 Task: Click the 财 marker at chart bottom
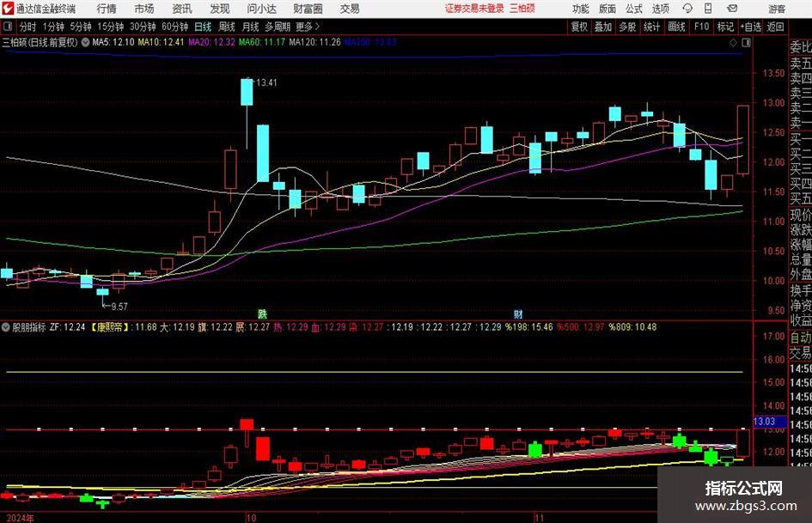pyautogui.click(x=518, y=313)
